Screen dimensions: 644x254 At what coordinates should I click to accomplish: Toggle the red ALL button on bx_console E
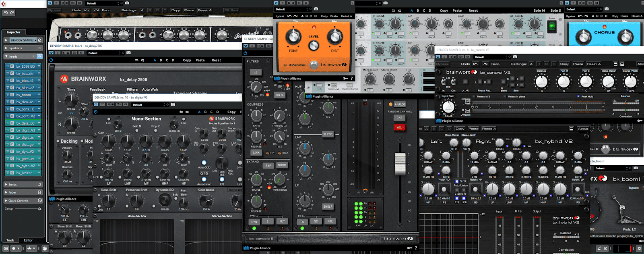(399, 127)
